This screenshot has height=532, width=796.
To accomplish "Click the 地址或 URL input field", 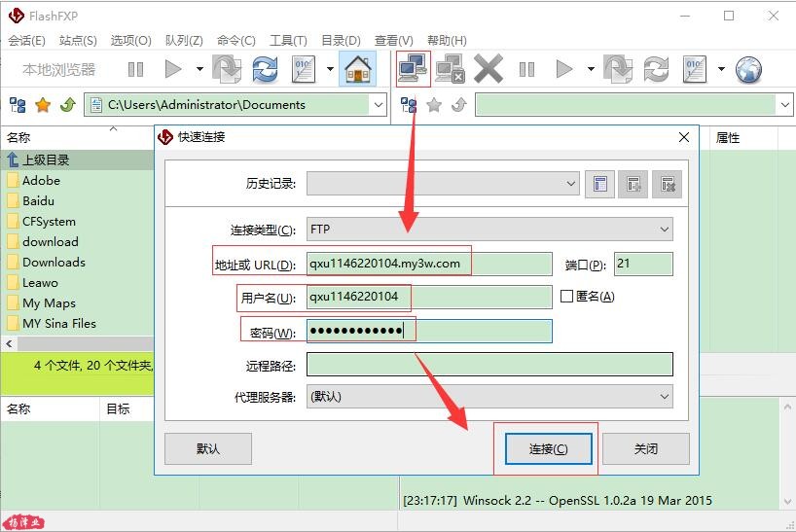I will [x=429, y=264].
